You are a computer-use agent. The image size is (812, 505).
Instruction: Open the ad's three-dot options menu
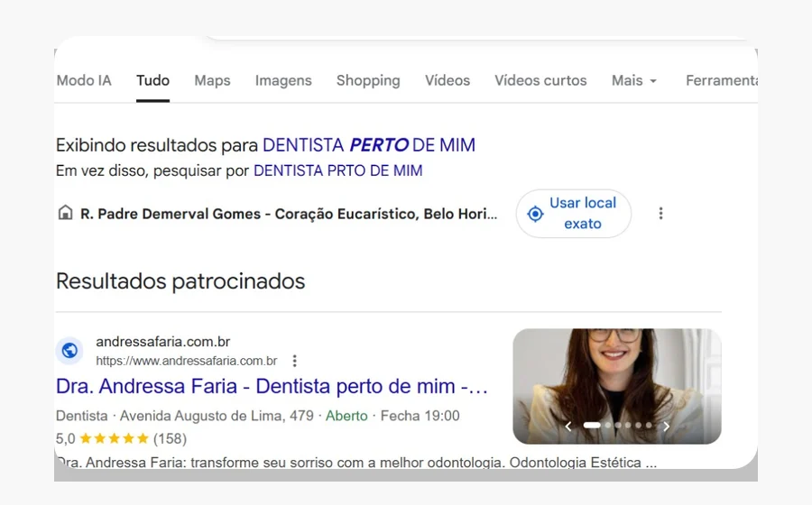pos(295,361)
